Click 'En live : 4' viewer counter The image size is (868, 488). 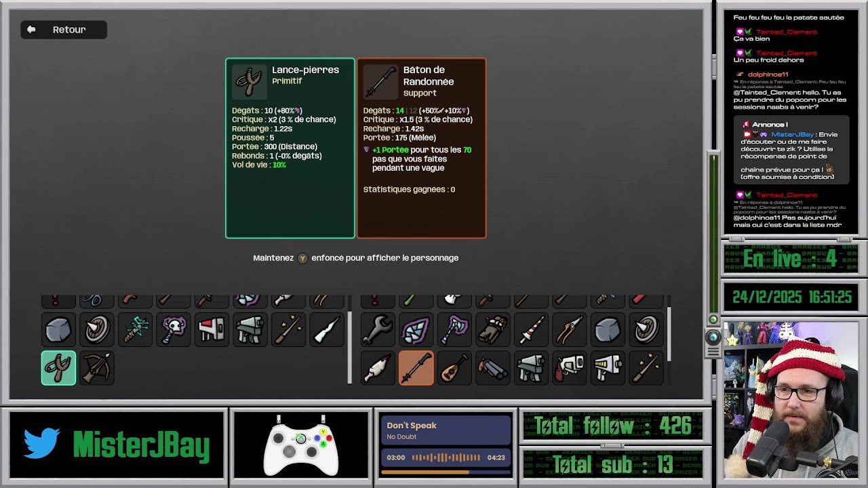point(789,258)
